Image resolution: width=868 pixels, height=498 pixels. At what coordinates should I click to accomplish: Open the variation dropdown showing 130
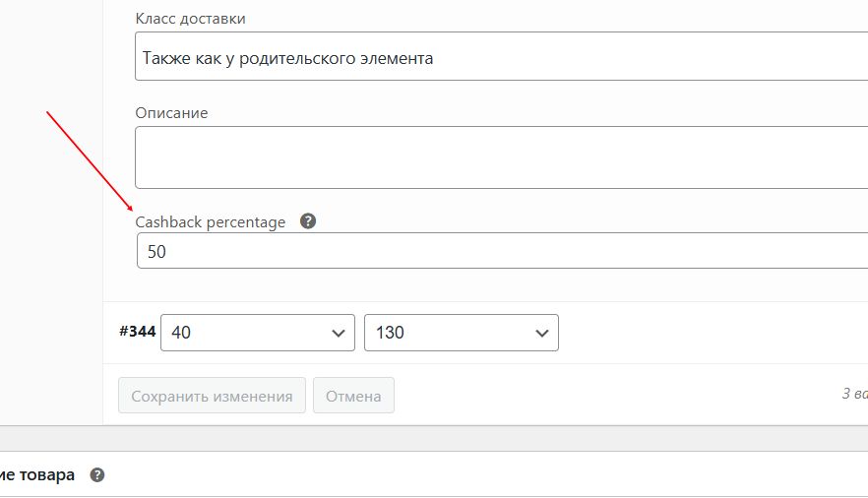(x=462, y=333)
